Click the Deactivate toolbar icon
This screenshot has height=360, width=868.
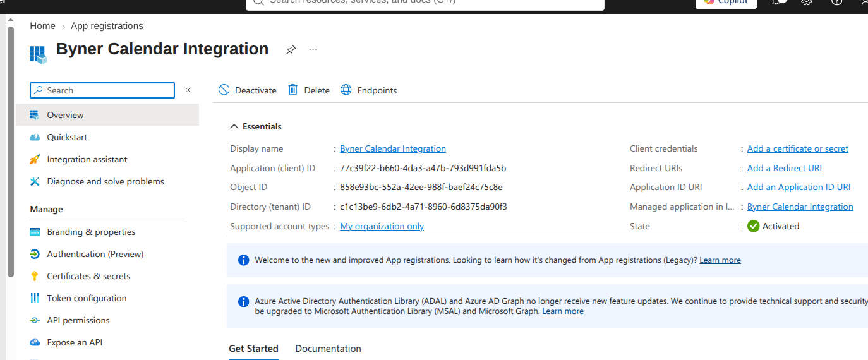pyautogui.click(x=224, y=90)
